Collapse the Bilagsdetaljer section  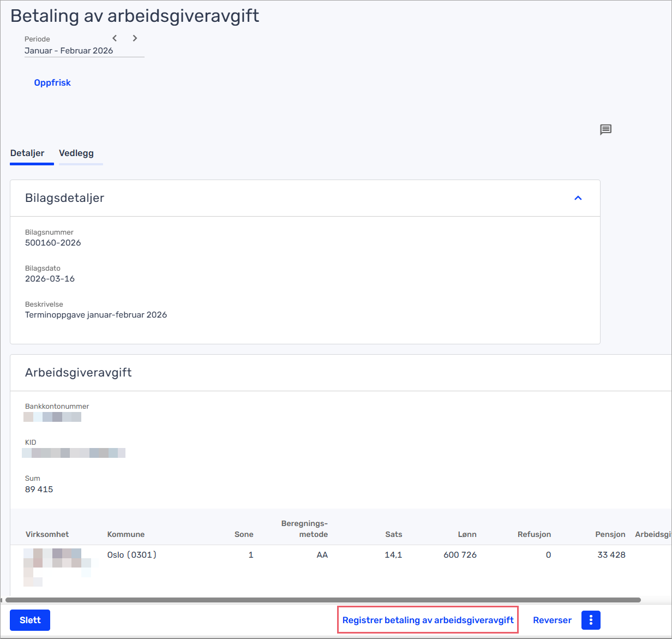click(578, 198)
